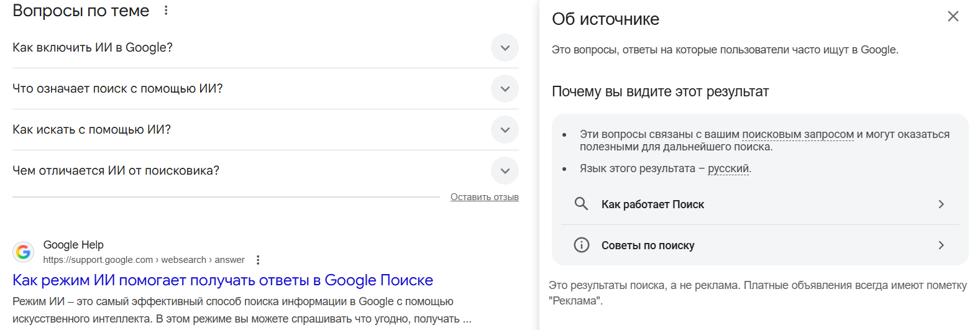Expand the "Как искать с помощью ИИ?" chevron
The height and width of the screenshot is (330, 980).
505,130
